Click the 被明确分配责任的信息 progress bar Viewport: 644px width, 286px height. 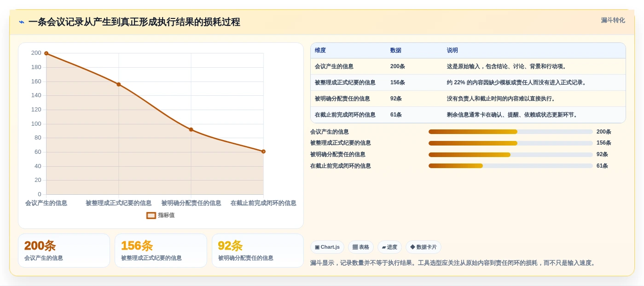pos(511,155)
